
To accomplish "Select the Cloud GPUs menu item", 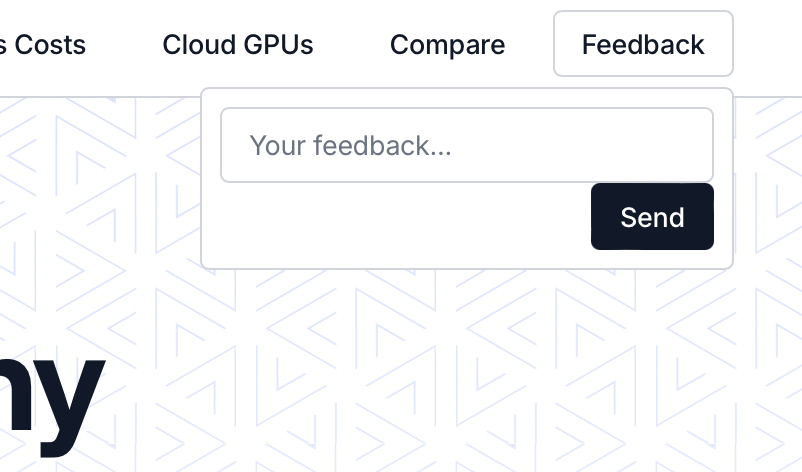I will click(237, 45).
